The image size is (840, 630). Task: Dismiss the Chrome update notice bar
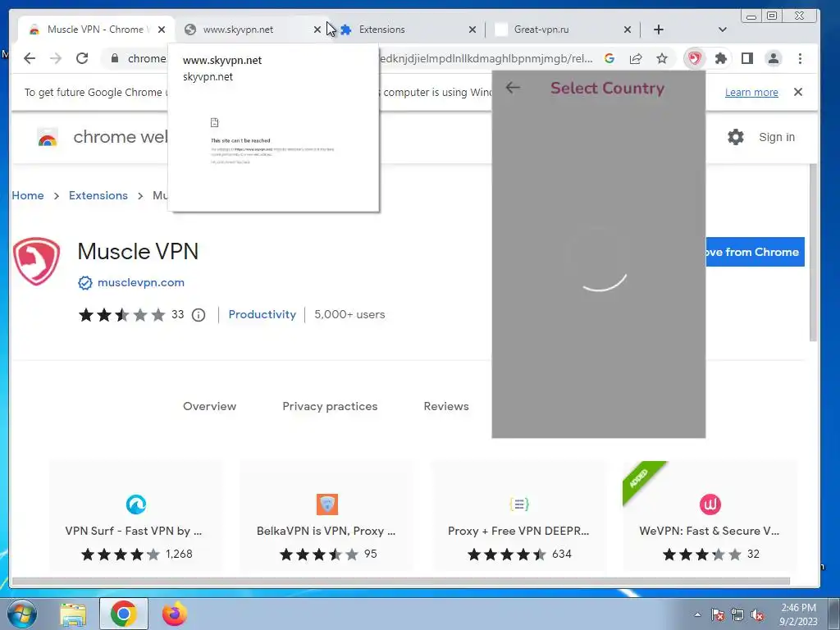click(797, 92)
